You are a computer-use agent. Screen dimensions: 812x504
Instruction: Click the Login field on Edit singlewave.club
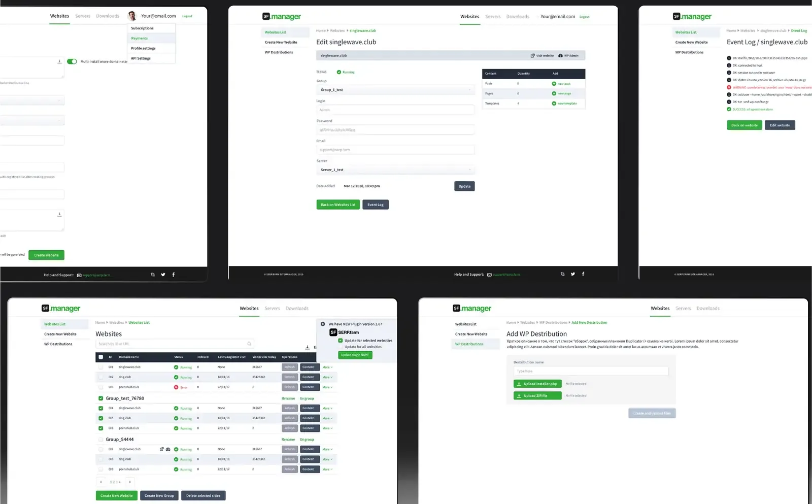coord(395,110)
